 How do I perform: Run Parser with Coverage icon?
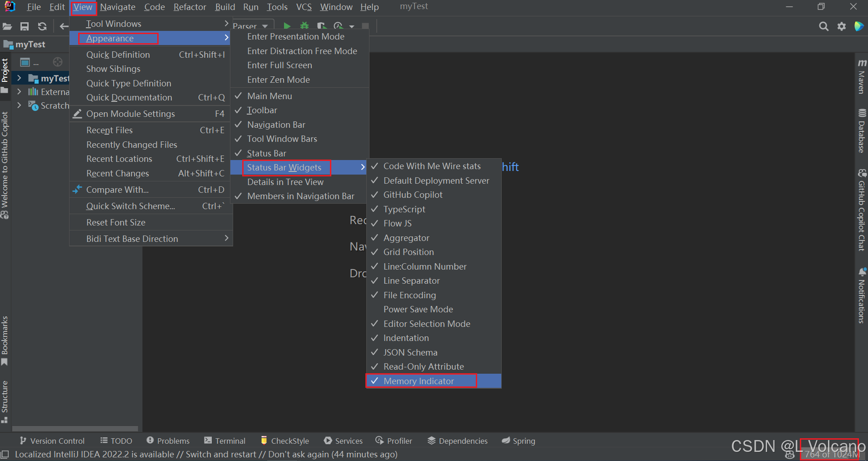pos(321,26)
